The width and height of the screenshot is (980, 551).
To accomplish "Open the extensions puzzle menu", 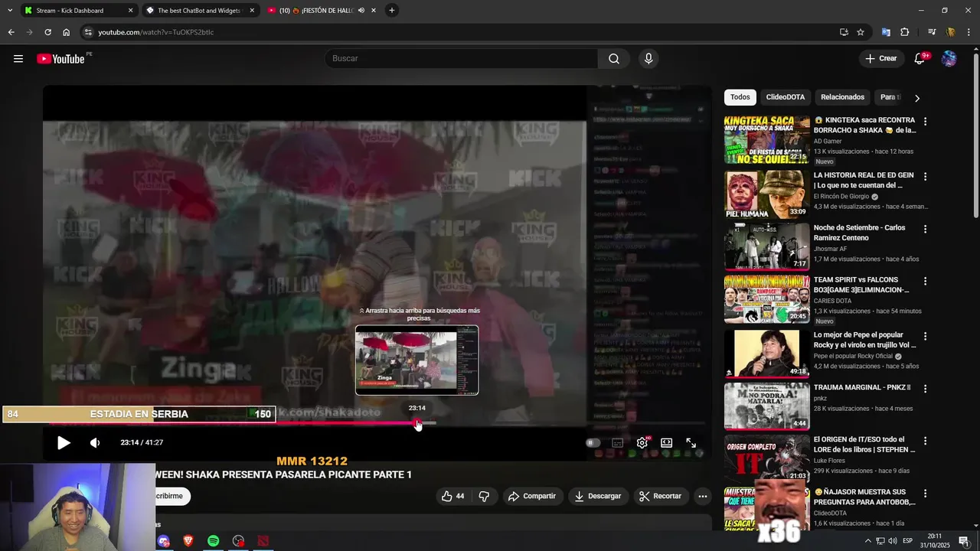I will (x=905, y=32).
